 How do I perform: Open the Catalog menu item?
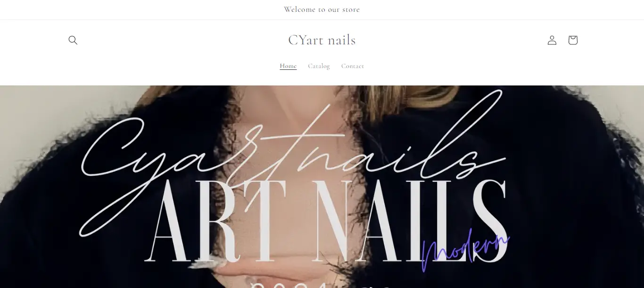[x=319, y=66]
